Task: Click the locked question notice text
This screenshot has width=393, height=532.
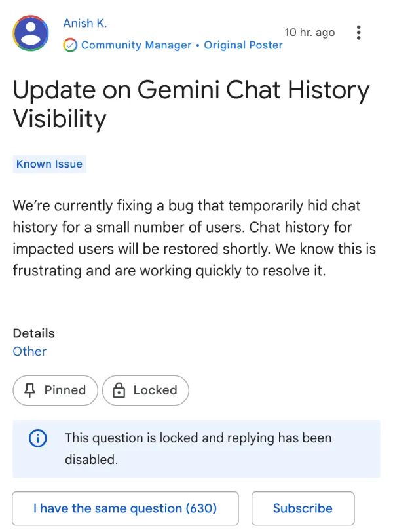Action: pos(198,448)
